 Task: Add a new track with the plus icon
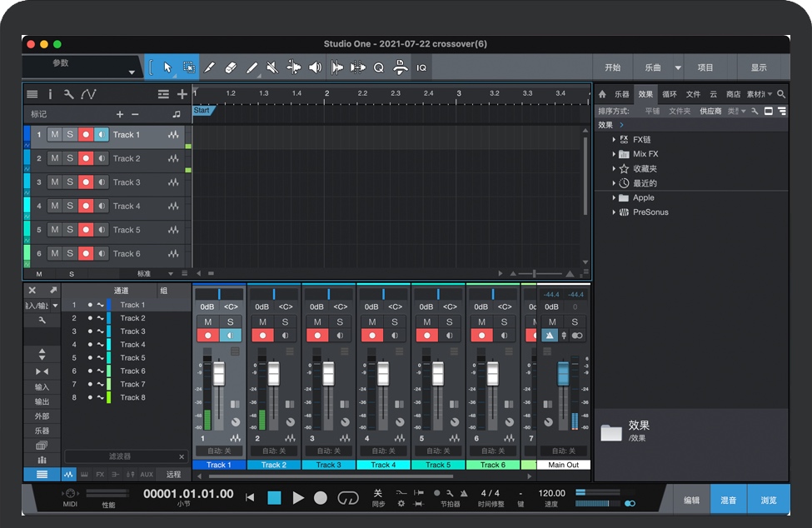click(x=182, y=94)
